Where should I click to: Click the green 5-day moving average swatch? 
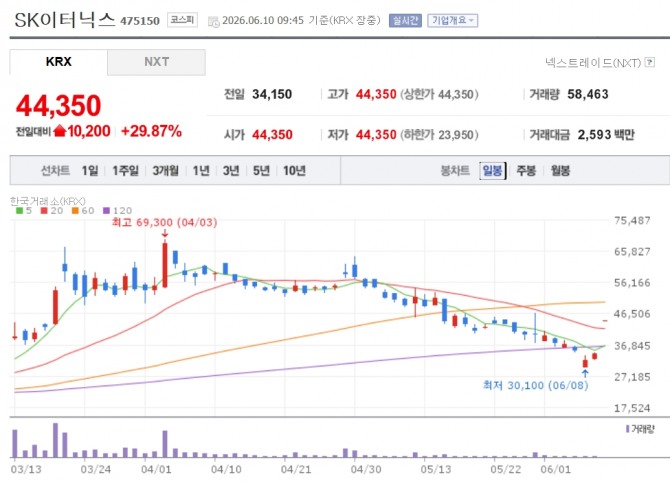tap(19, 210)
